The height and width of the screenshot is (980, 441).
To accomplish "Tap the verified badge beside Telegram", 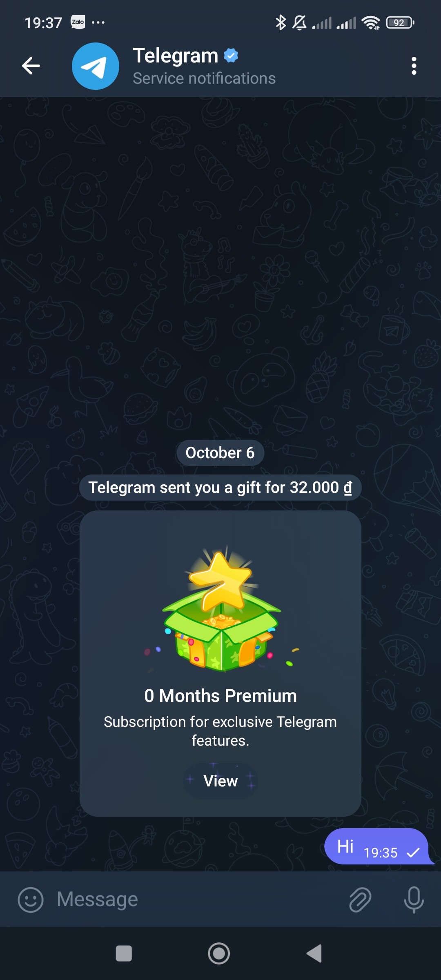I will tap(231, 55).
